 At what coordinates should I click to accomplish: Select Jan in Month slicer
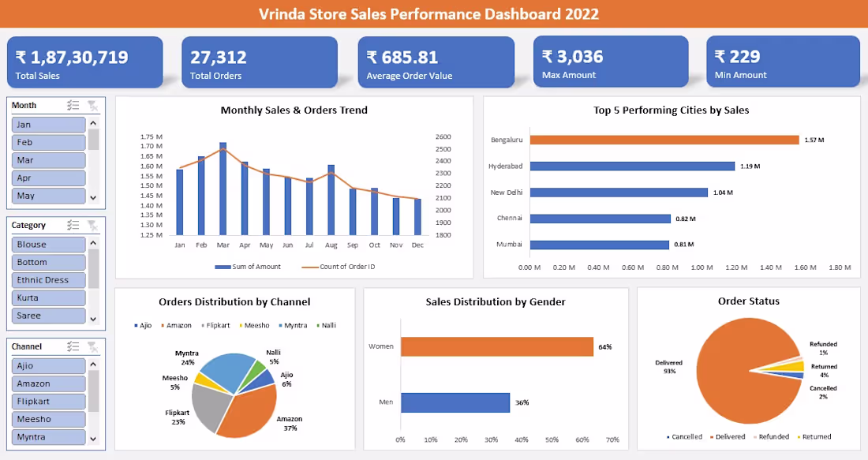point(49,125)
